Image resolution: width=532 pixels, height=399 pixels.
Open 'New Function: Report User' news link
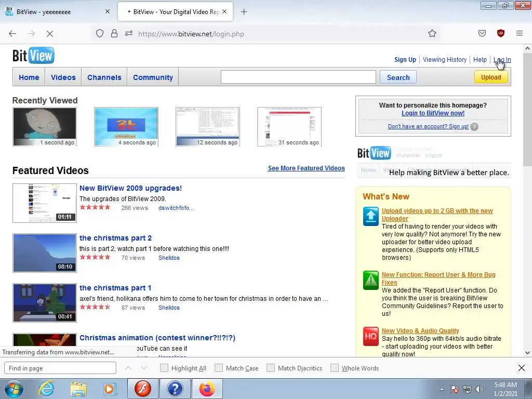click(438, 278)
